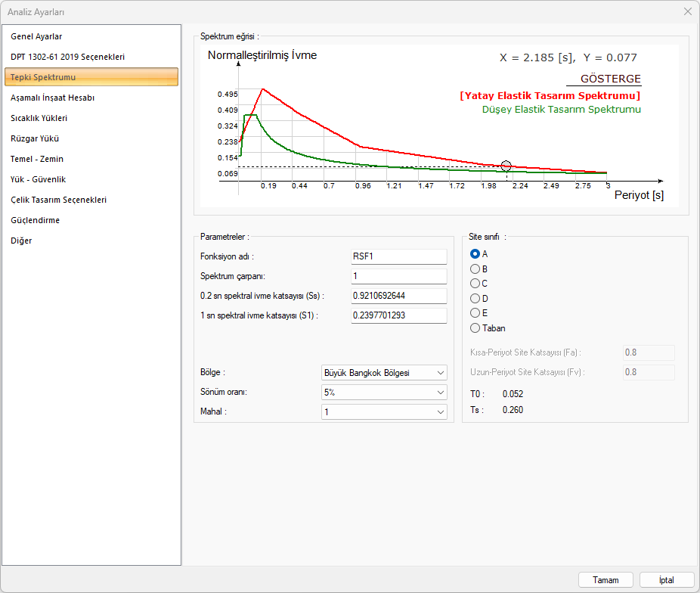The image size is (700, 593).
Task: Open Çelik Tasarım Seçenekleri page
Action: coord(58,200)
